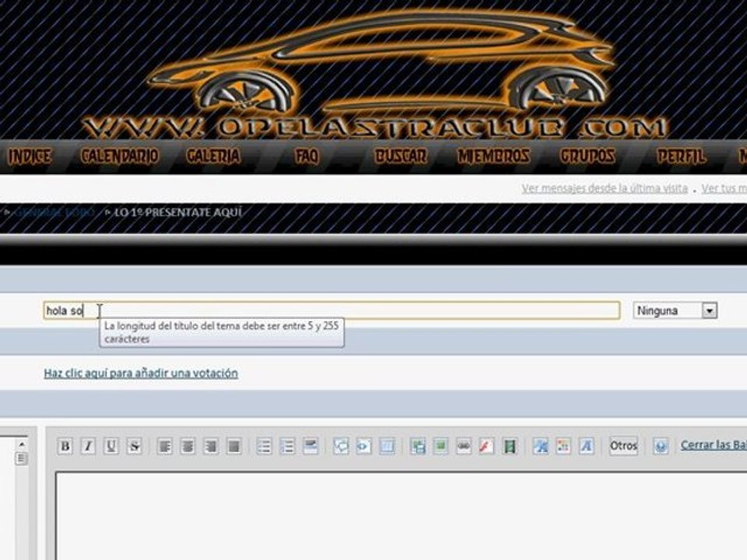Click 'Ver mensajes desde la última visita'
The height and width of the screenshot is (560, 747).
coord(605,188)
